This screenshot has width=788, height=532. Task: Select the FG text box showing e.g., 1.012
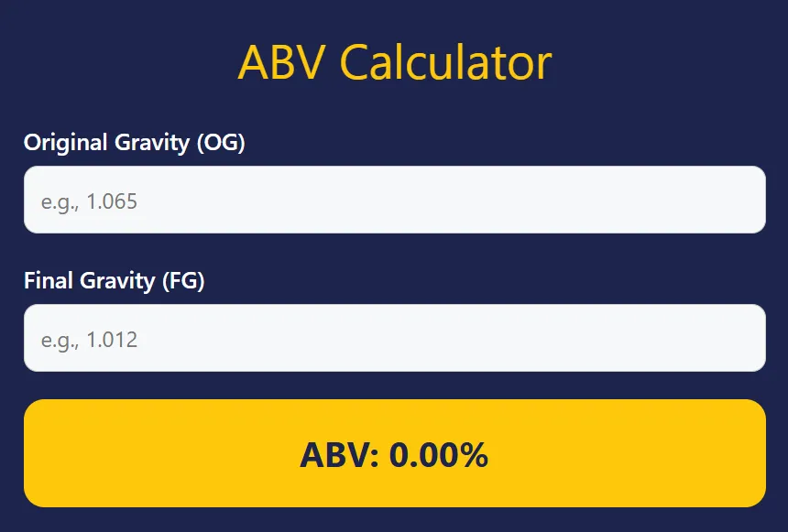coord(394,337)
